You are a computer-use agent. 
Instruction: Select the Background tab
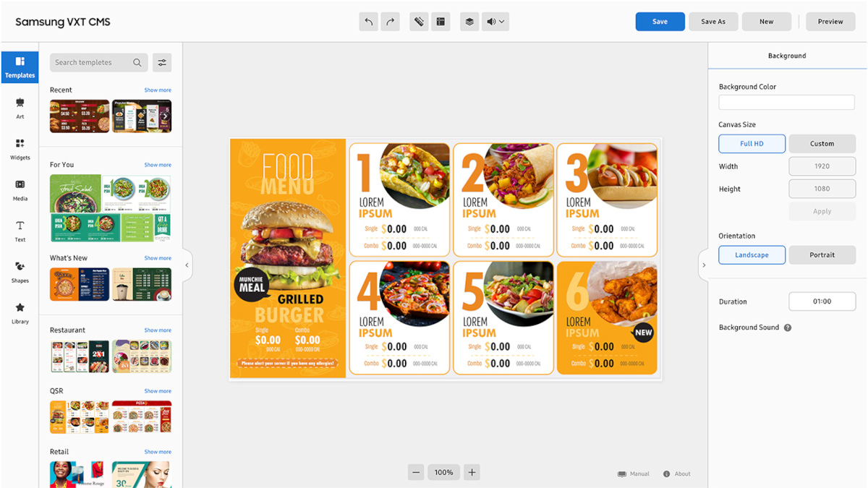pyautogui.click(x=787, y=56)
